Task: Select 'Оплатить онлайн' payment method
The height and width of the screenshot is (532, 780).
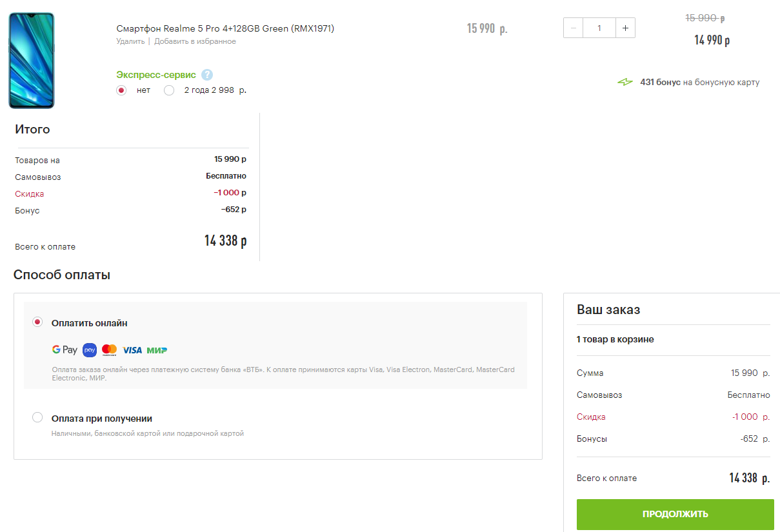Action: pyautogui.click(x=37, y=322)
